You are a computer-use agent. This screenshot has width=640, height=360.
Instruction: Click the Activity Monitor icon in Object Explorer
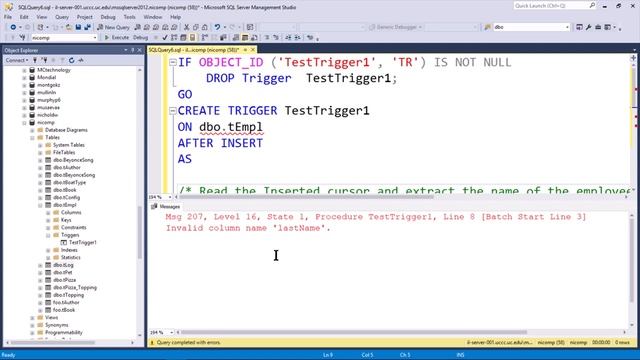(81, 60)
